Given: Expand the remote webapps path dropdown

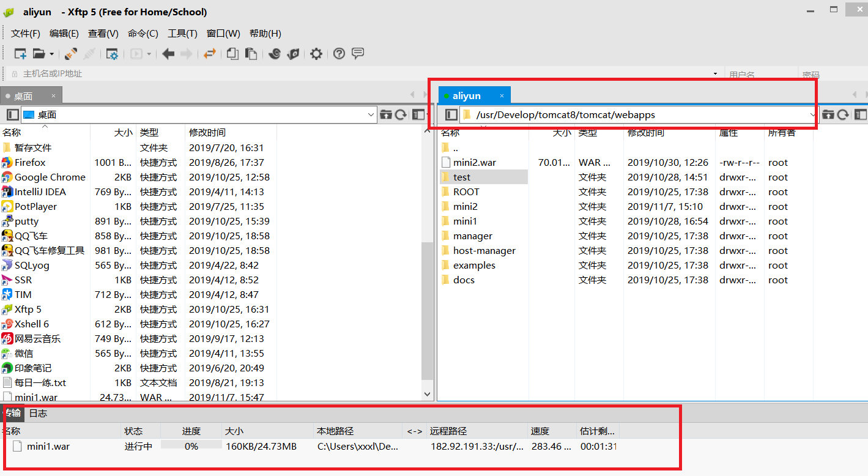Looking at the screenshot, I should 813,114.
